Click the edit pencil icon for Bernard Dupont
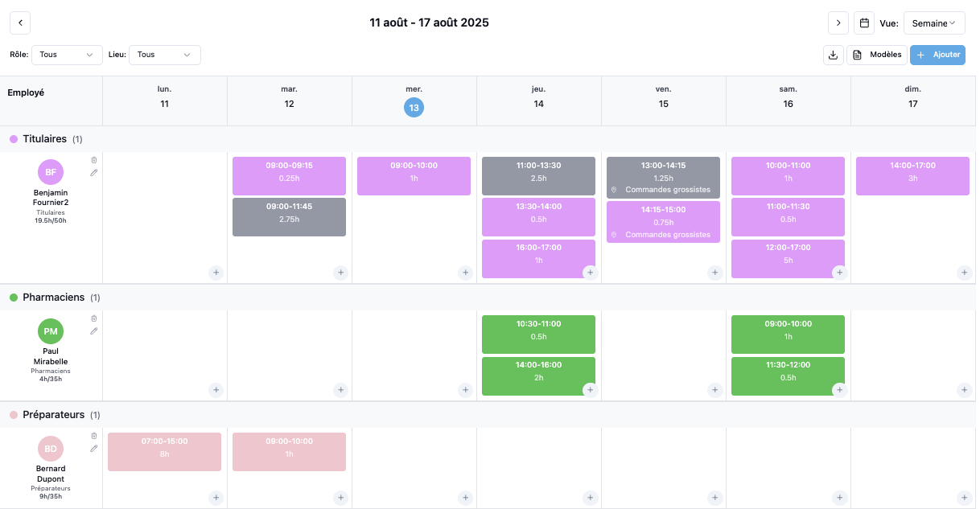This screenshot has width=980, height=509. click(93, 448)
